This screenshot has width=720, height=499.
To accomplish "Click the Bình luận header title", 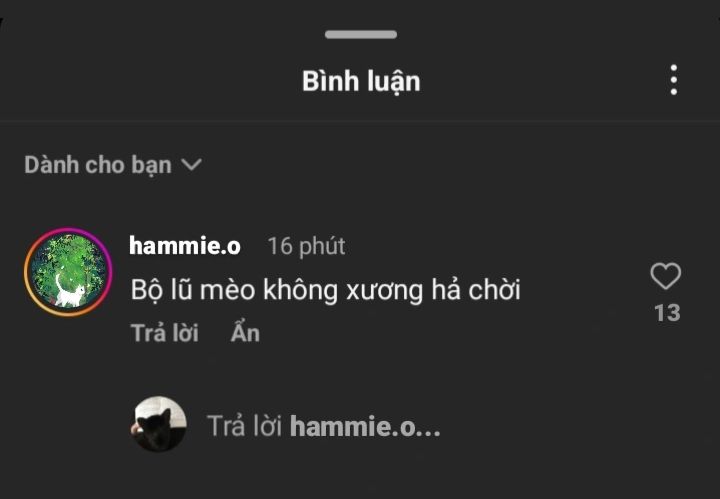I will coord(361,82).
